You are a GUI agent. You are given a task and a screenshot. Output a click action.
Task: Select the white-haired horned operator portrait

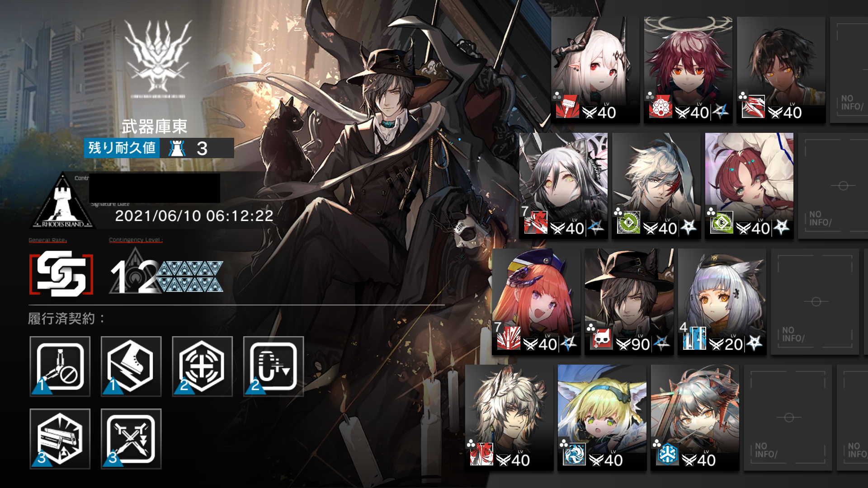595,70
